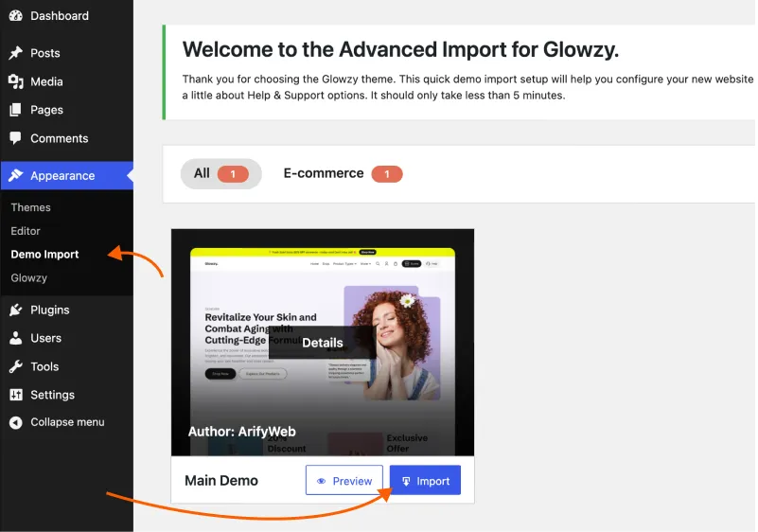Open the Comments menu item

tap(66, 138)
